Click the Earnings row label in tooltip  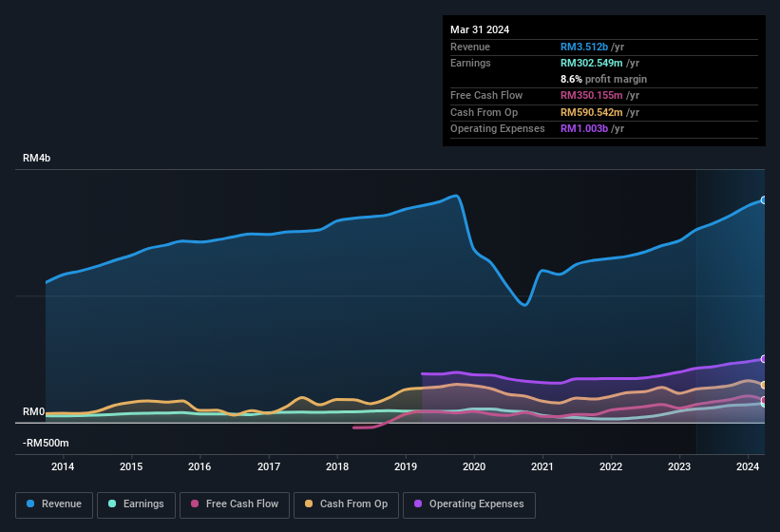tap(470, 63)
